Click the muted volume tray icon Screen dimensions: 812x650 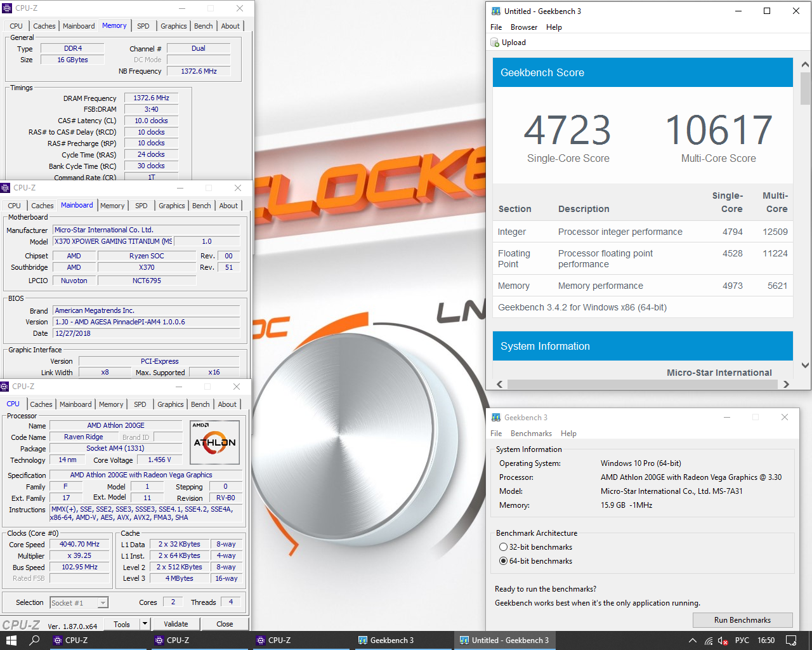point(723,640)
